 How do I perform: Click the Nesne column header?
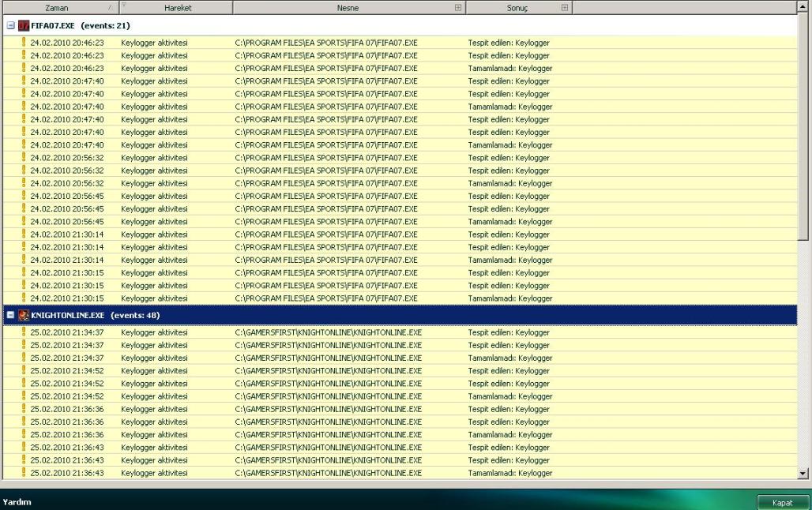348,8
